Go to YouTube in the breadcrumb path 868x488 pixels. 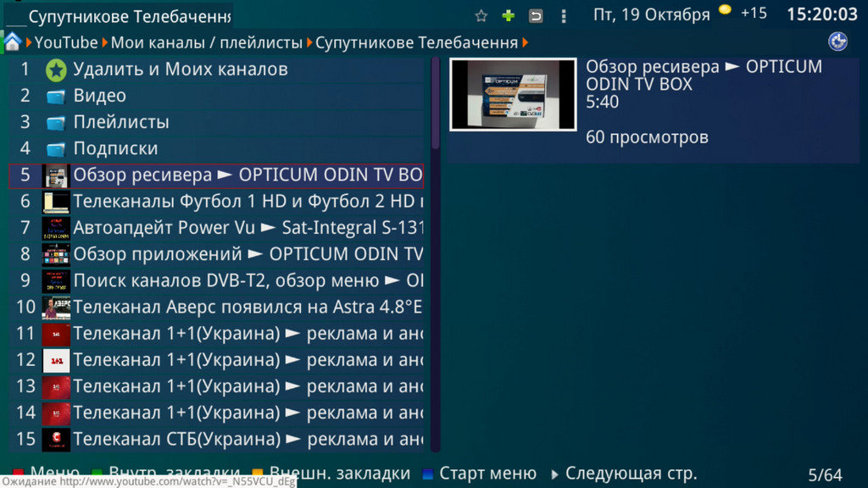tap(66, 42)
